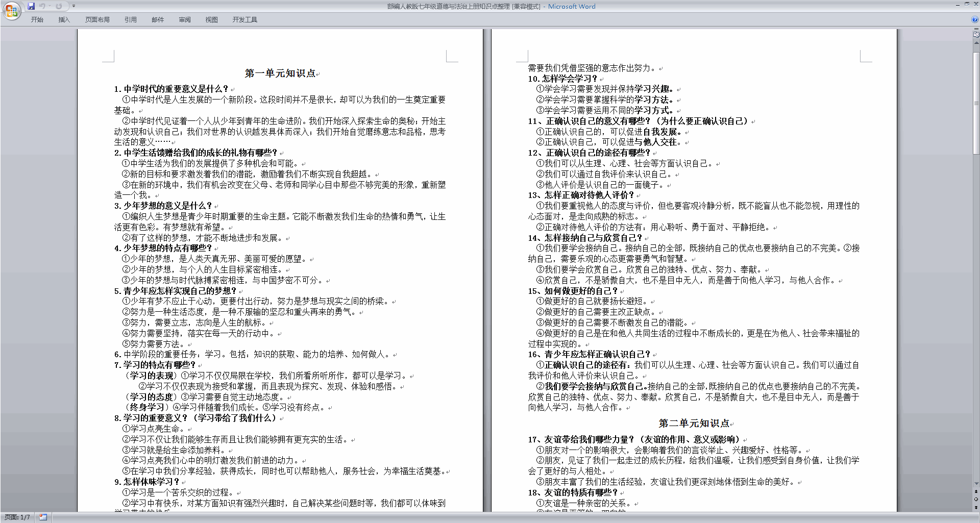The image size is (980, 523).
Task: Click heading 2. 中学生活馈赠给我们的成长的礼物有哪些？
Action: click(x=195, y=153)
